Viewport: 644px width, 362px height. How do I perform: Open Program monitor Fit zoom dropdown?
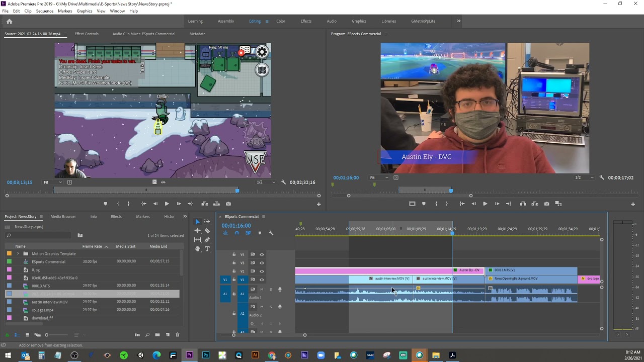379,177
